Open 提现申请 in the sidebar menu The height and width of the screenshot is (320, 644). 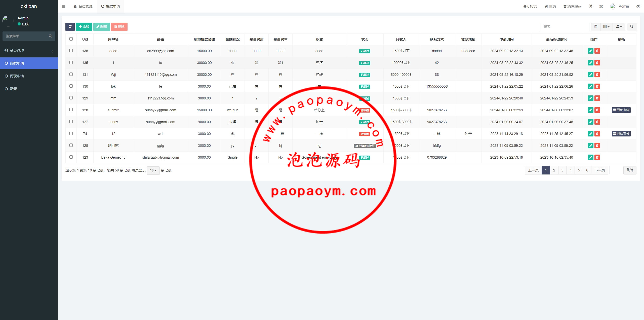point(17,76)
